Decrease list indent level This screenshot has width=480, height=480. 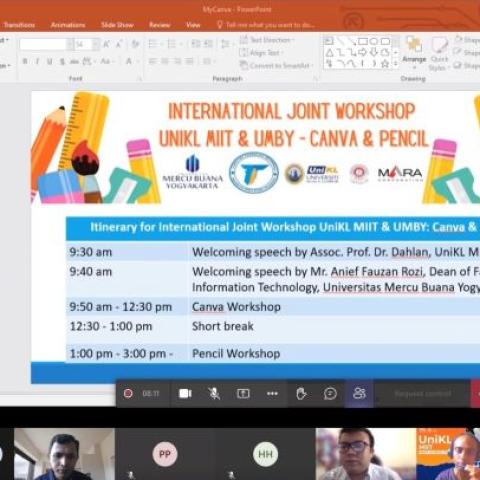click(196, 44)
